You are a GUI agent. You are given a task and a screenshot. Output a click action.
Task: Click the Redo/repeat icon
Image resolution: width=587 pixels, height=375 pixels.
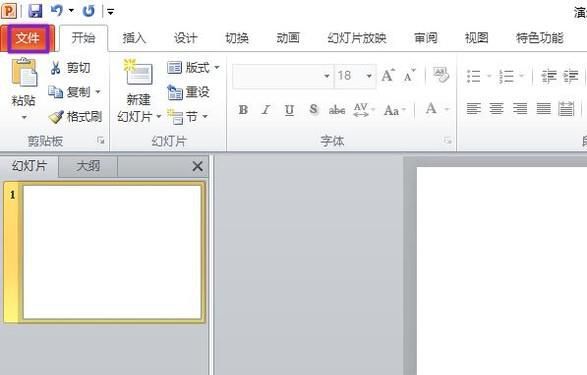coord(88,11)
